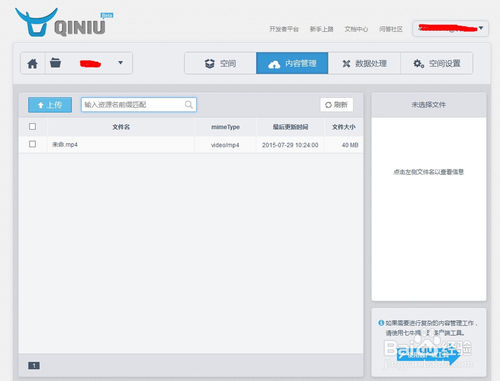The image size is (500, 381).
Task: Open the bucket selector dropdown arrow
Action: (121, 63)
